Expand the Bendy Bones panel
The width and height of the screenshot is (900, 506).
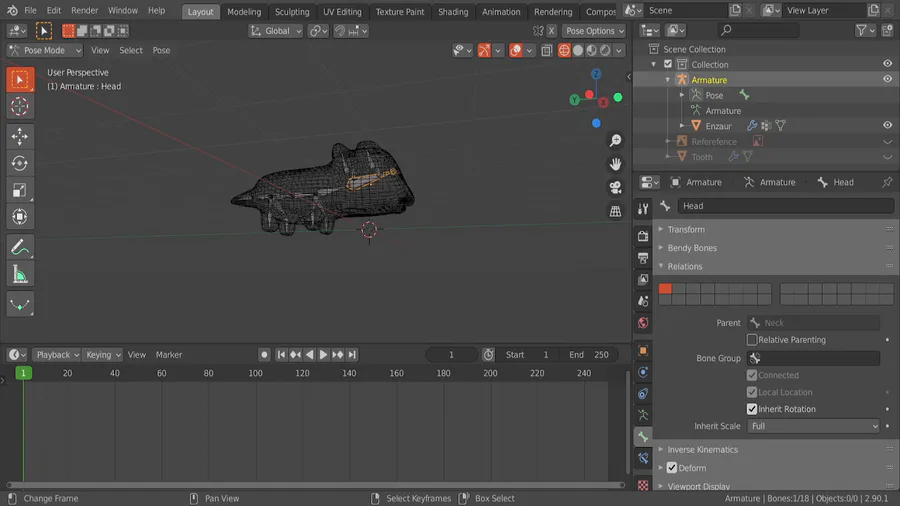692,248
